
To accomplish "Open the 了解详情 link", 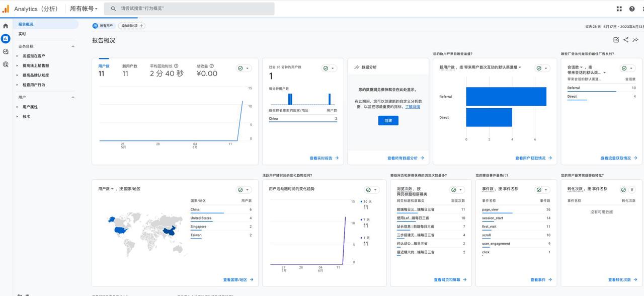I will 413,107.
